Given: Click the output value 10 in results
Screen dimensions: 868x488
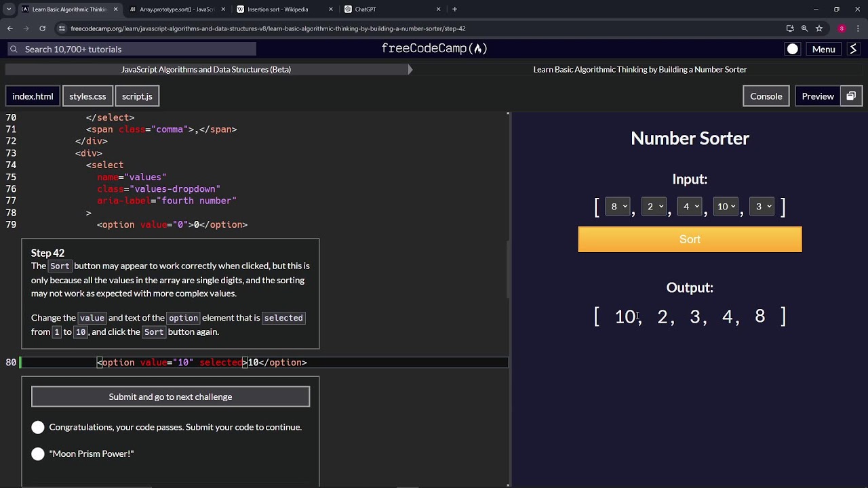Looking at the screenshot, I should click(x=625, y=317).
